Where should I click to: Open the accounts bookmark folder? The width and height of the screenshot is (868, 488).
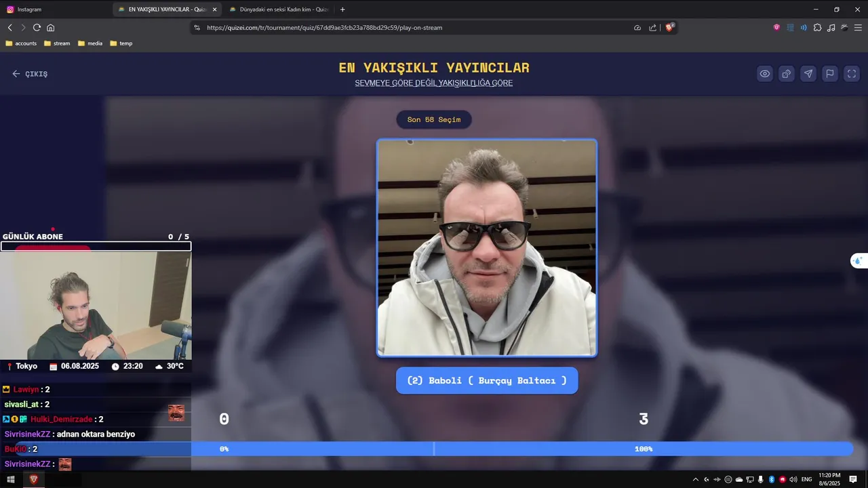click(x=21, y=43)
